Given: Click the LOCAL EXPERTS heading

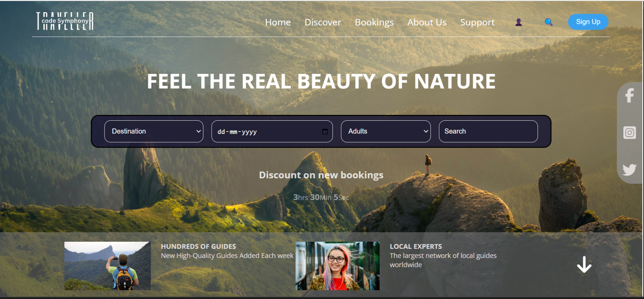Looking at the screenshot, I should (416, 246).
